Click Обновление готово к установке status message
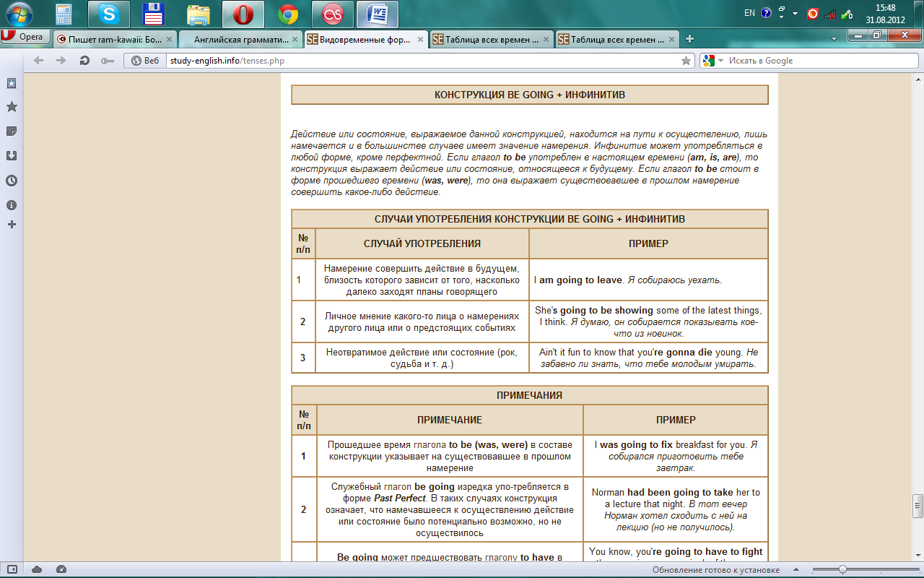The width and height of the screenshot is (924, 578). (716, 570)
